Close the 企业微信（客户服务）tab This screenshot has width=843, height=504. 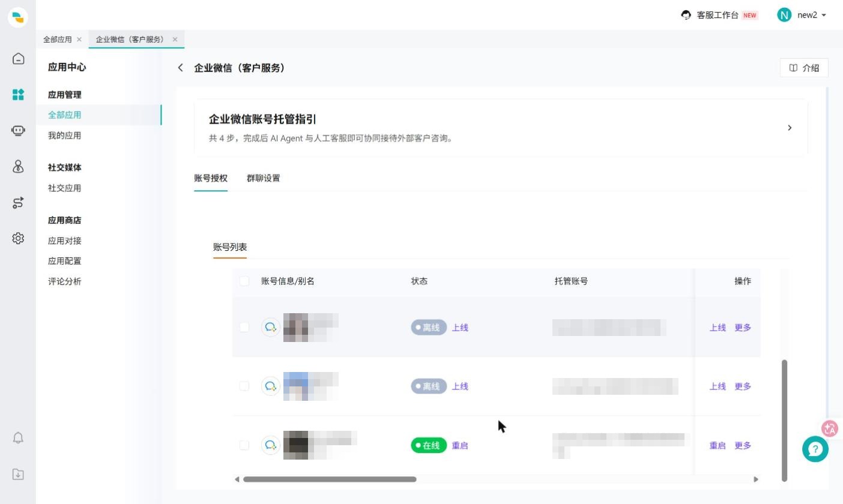pos(175,40)
